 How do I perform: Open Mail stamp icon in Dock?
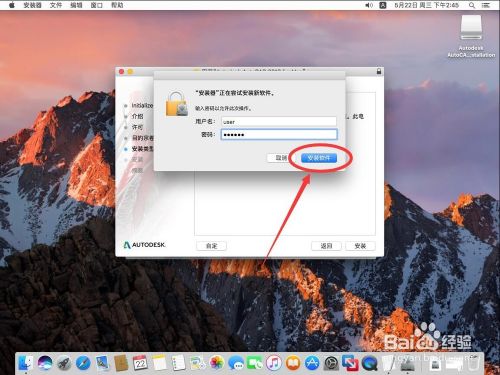102,363
